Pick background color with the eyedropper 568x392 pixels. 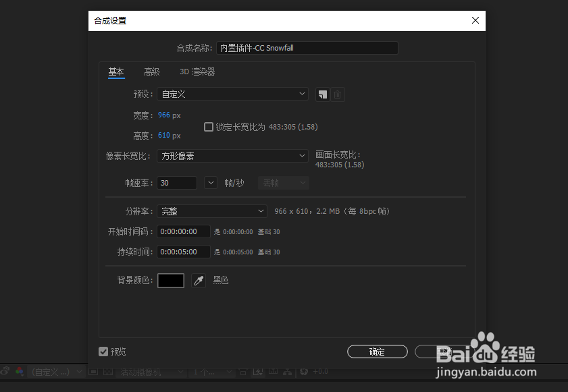pos(199,281)
